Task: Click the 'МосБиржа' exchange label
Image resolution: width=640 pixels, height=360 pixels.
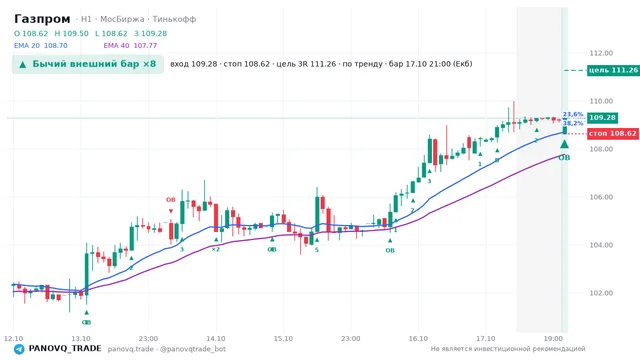Action: point(122,19)
